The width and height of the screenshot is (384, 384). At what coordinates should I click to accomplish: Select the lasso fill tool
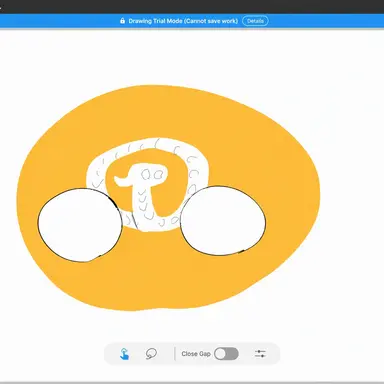pyautogui.click(x=151, y=353)
